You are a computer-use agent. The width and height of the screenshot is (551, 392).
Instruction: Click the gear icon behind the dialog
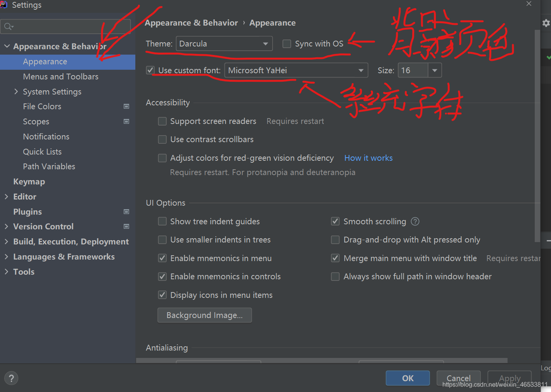click(x=546, y=23)
